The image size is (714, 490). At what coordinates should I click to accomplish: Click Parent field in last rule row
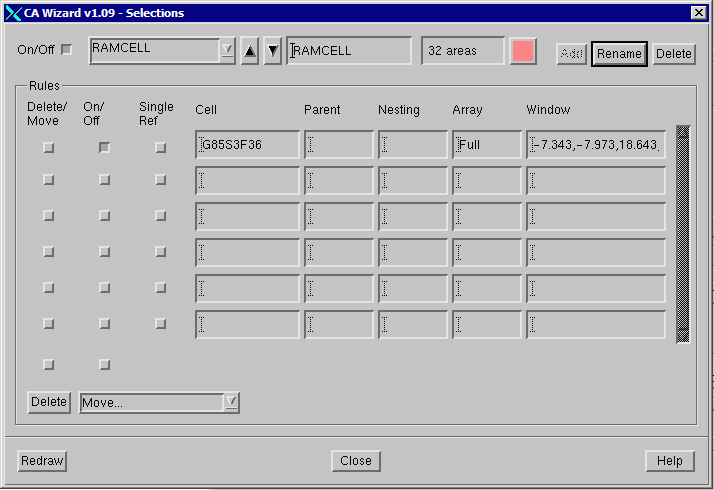[x=339, y=324]
